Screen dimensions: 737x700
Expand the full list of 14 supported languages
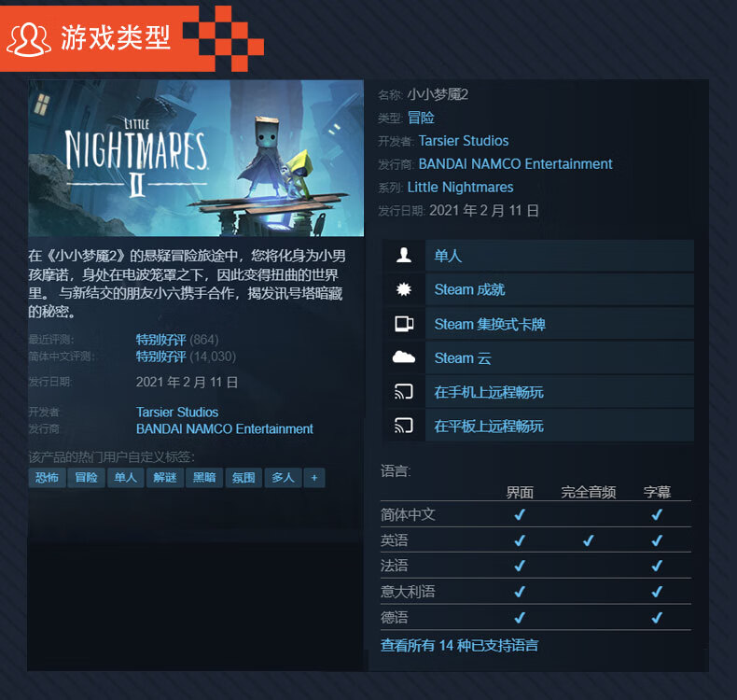click(x=459, y=646)
